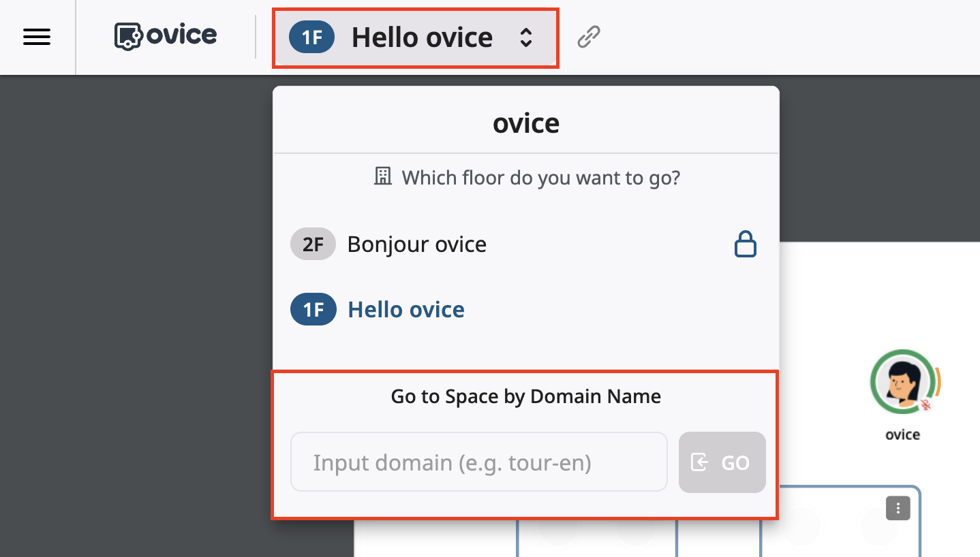Screen dimensions: 980x557
Task: Click the 1F badge in top header
Action: [311, 37]
